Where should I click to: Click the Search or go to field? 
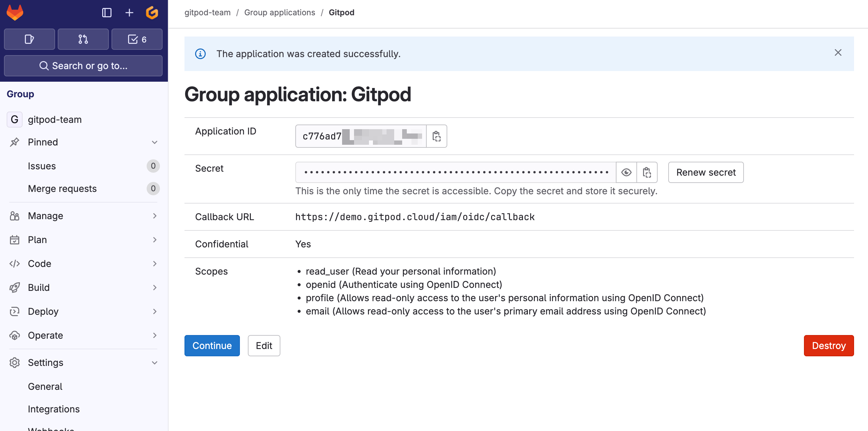click(83, 66)
